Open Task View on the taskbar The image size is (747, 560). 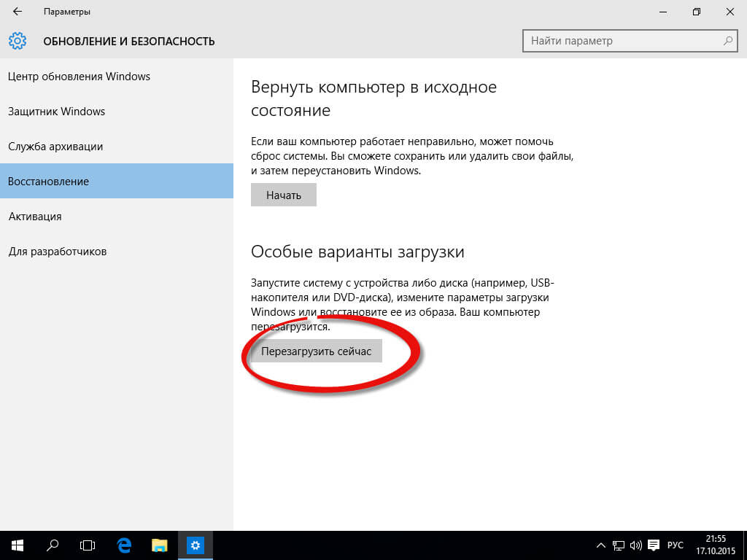(x=88, y=545)
